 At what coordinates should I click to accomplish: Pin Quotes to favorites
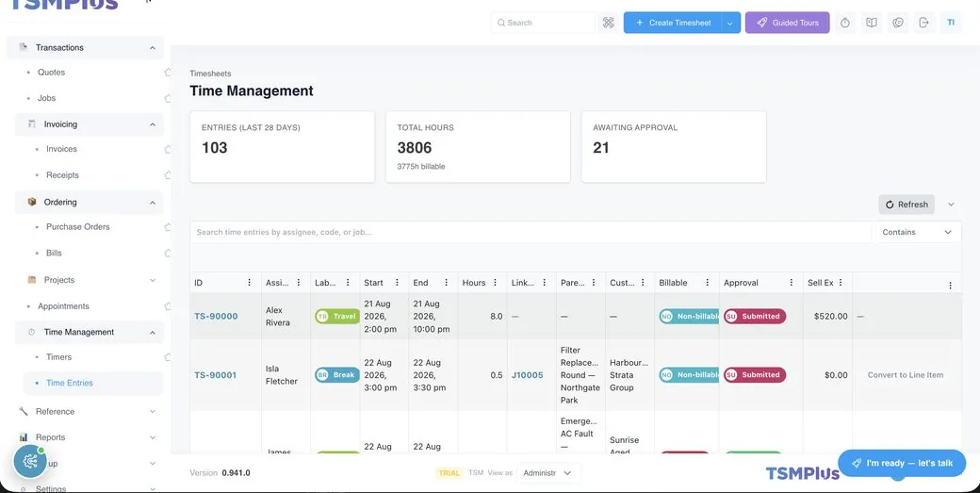click(168, 73)
